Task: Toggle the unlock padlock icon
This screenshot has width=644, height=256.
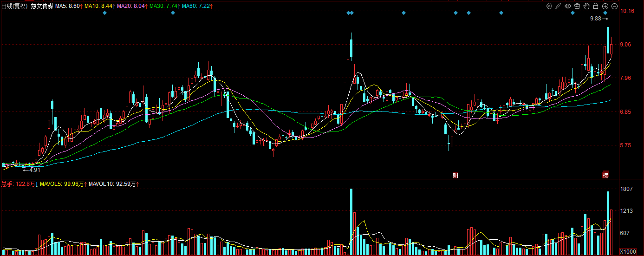Action: tap(595, 6)
